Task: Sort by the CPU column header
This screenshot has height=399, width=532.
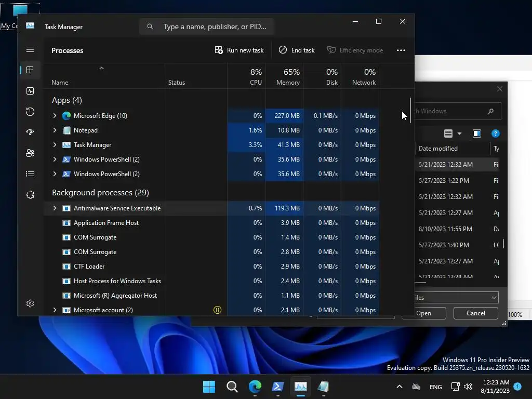Action: click(x=246, y=77)
